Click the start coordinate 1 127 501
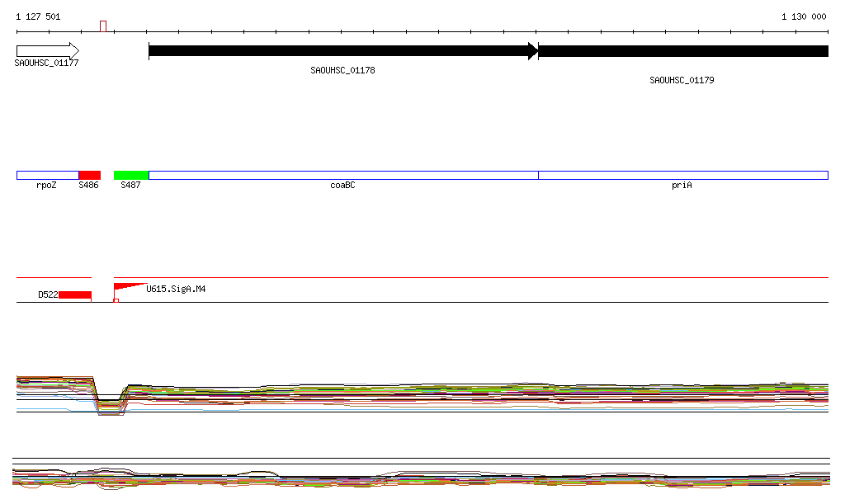845x504 pixels. pyautogui.click(x=38, y=16)
